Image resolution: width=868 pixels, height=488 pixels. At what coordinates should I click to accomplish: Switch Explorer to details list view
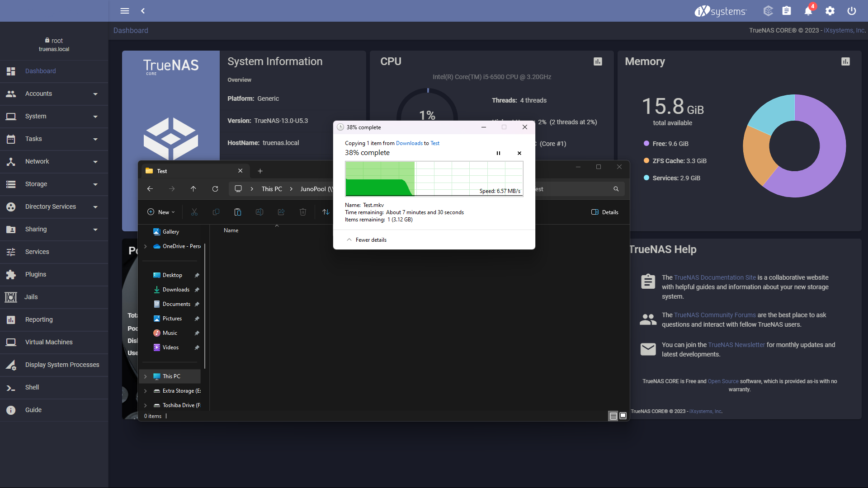click(613, 416)
